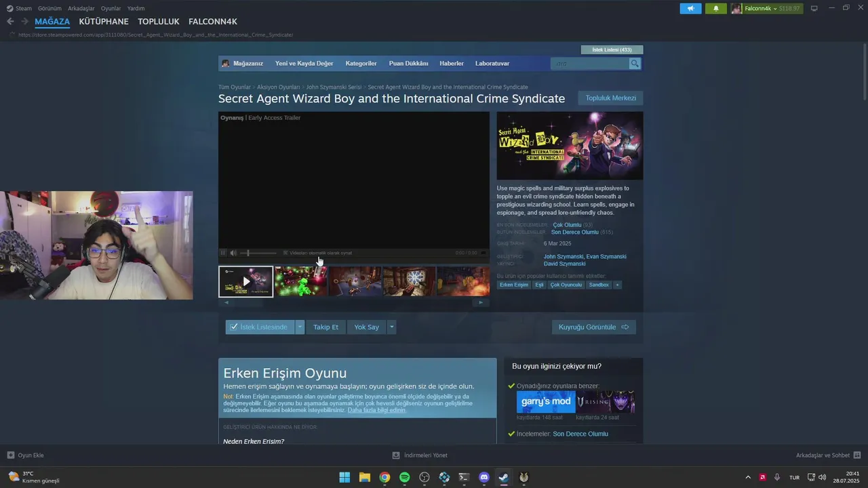
Task: Click 'Daha fazla bilgi edinin' link
Action: (x=377, y=410)
